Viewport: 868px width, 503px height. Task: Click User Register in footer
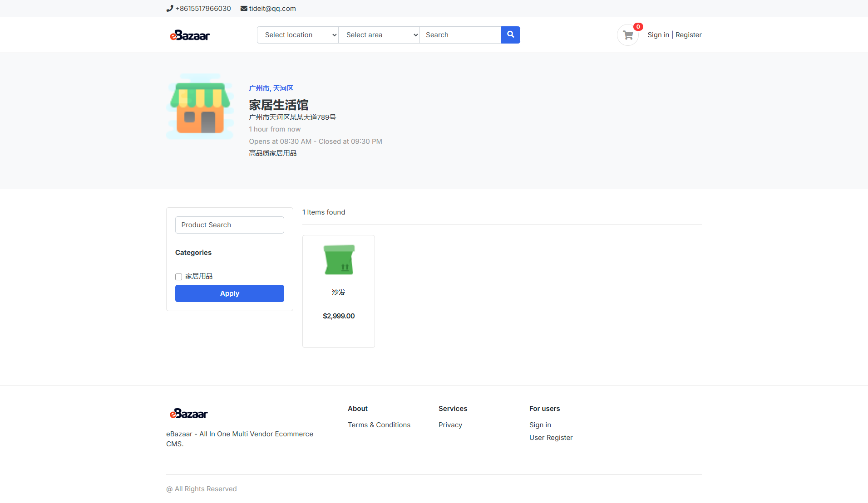551,438
